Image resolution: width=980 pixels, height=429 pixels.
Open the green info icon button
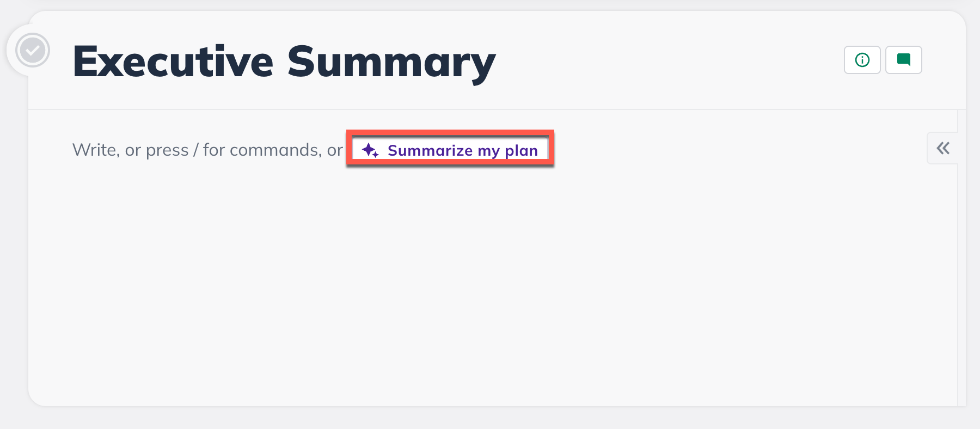pos(862,60)
